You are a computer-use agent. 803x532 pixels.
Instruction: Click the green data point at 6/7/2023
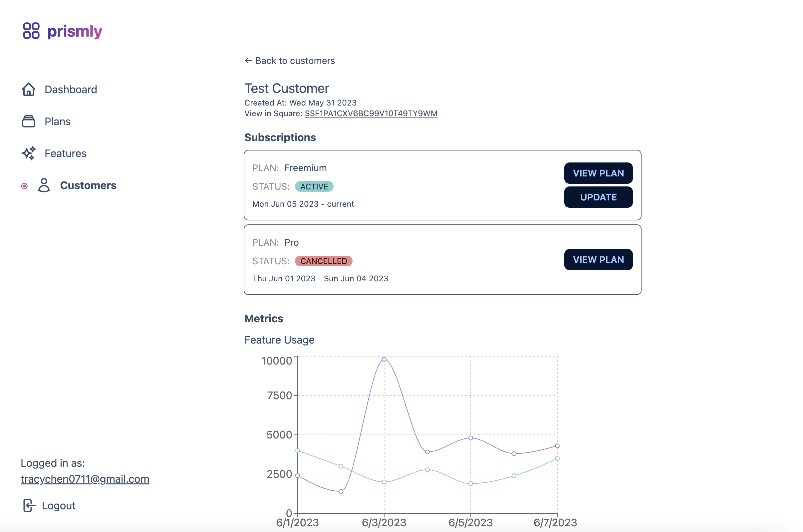coord(557,459)
